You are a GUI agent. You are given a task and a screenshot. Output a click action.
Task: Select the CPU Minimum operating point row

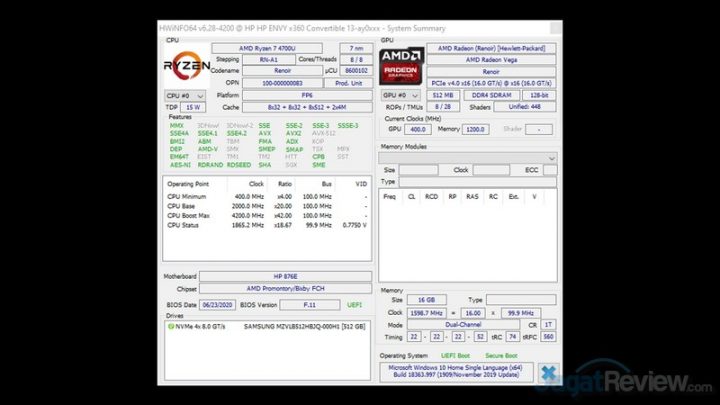[x=267, y=197]
